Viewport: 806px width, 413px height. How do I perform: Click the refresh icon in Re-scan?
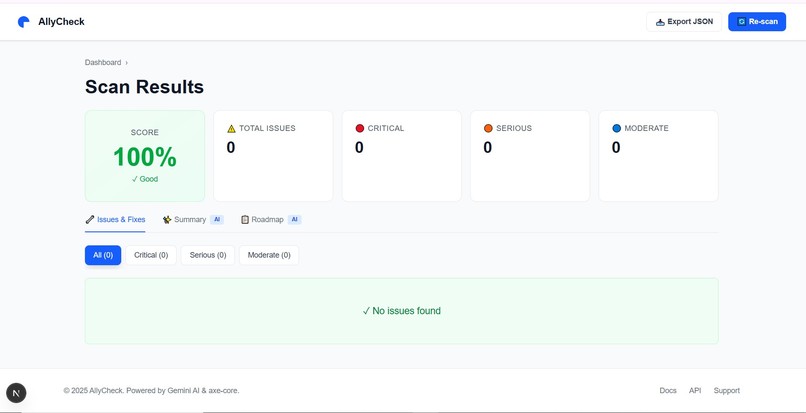point(741,22)
